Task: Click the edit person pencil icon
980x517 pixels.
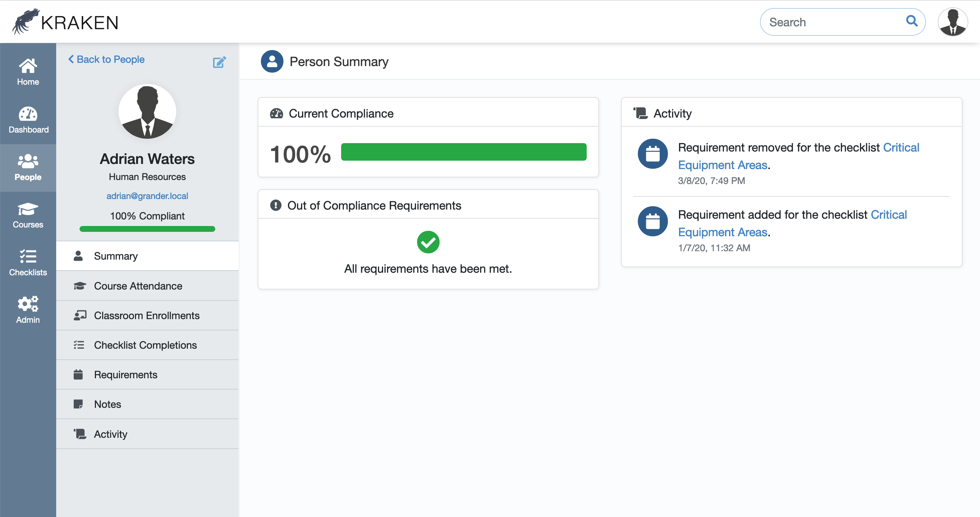Action: coord(220,62)
